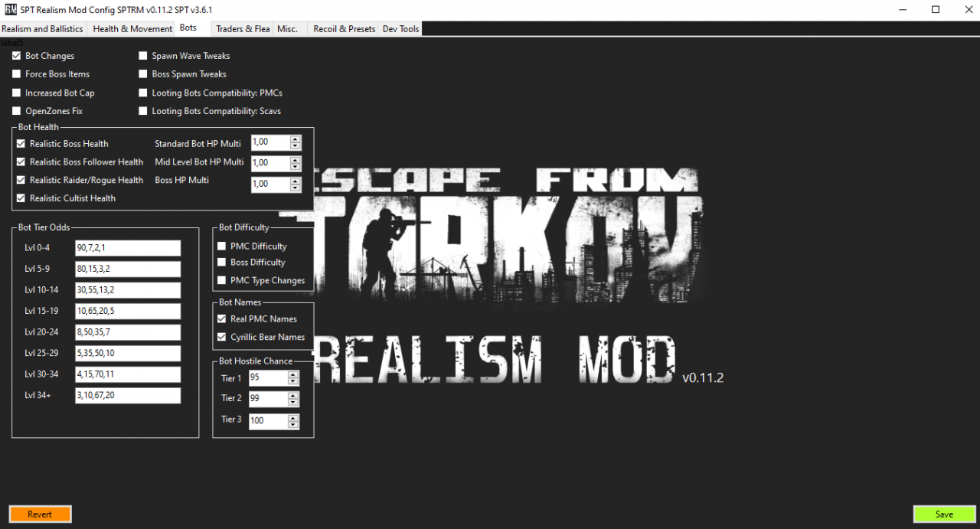The width and height of the screenshot is (980, 529).
Task: Switch to the Dev Tools tab
Action: click(400, 28)
